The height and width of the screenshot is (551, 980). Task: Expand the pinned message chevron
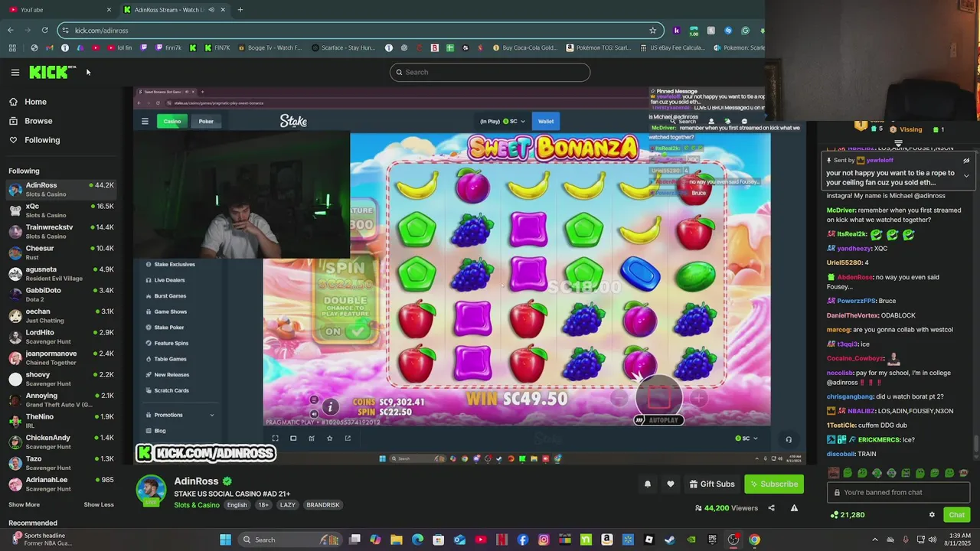pos(966,175)
